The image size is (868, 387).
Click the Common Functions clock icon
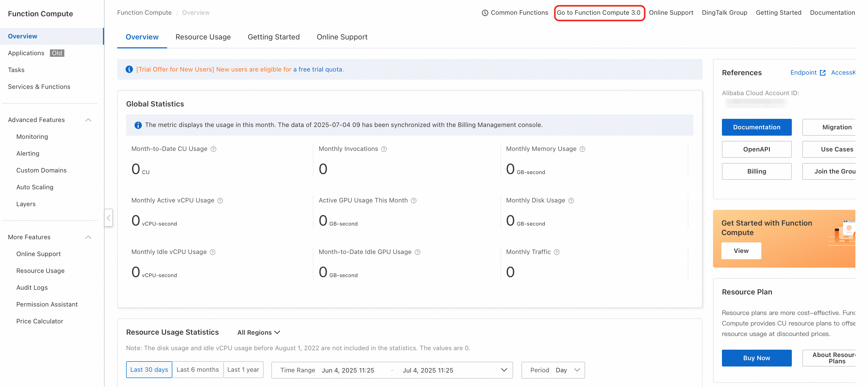485,13
